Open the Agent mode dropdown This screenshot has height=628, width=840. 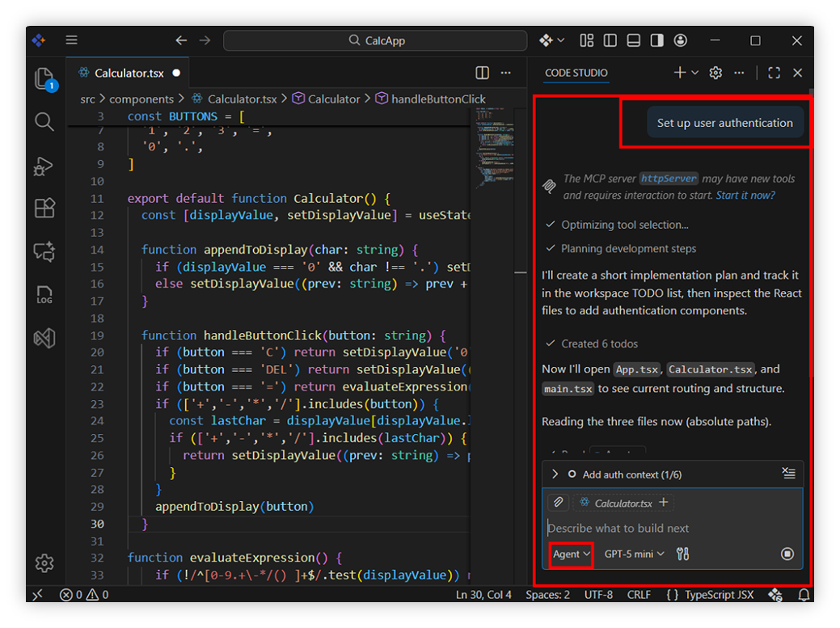coord(572,554)
